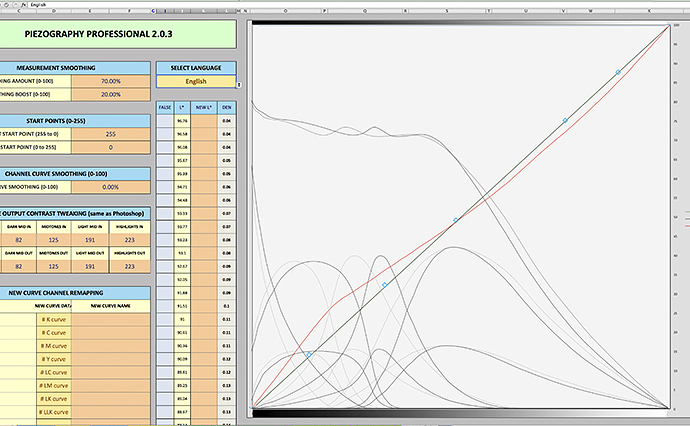
Task: Select the Curve Smoothing 0.00% cell
Action: (111, 187)
